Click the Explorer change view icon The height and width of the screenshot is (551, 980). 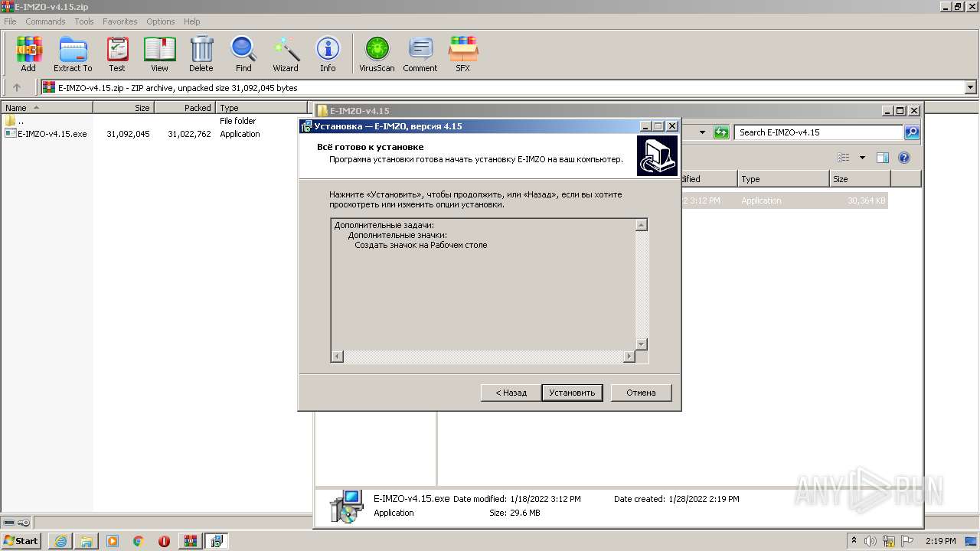click(x=844, y=158)
